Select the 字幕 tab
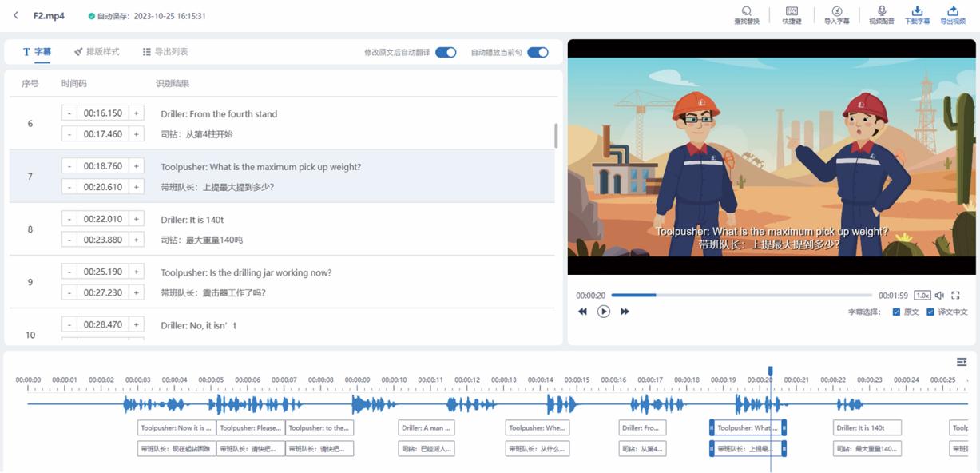 [x=37, y=52]
